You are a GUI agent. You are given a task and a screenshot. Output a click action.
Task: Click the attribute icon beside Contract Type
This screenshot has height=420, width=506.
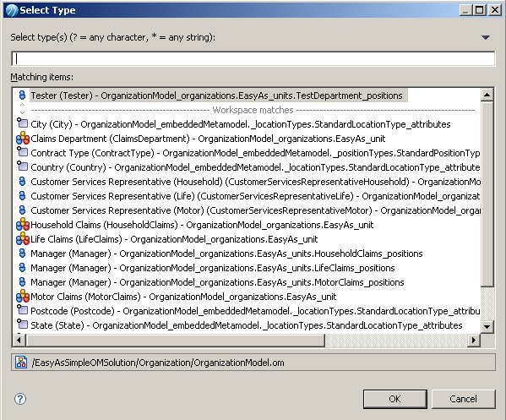click(22, 152)
